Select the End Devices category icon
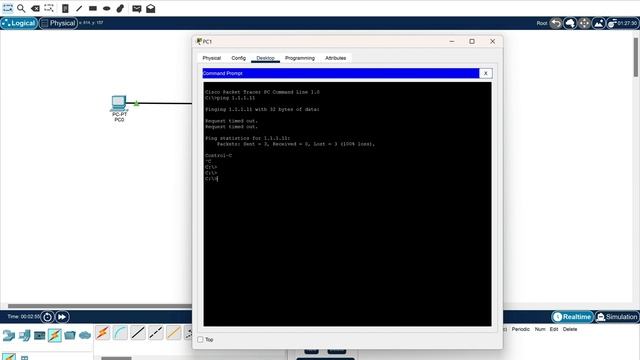 pyautogui.click(x=24, y=336)
